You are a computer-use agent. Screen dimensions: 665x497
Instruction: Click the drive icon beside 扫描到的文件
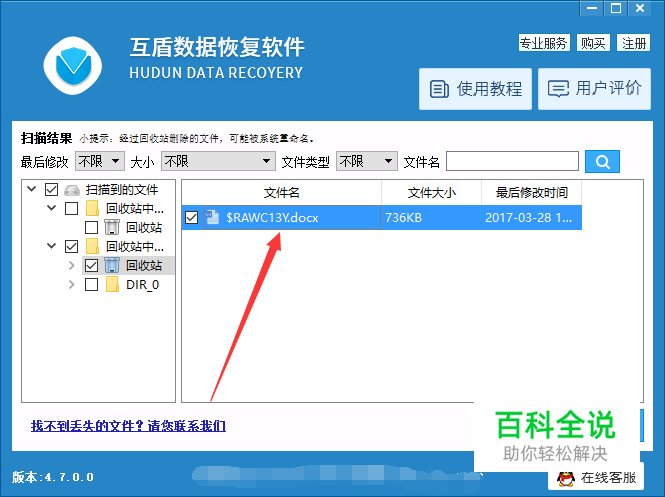tap(72, 190)
